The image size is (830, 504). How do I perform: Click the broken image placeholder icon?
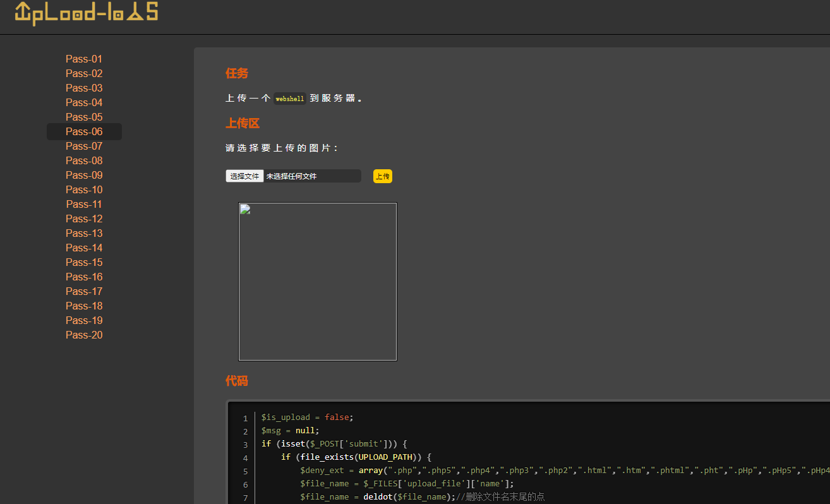[245, 210]
